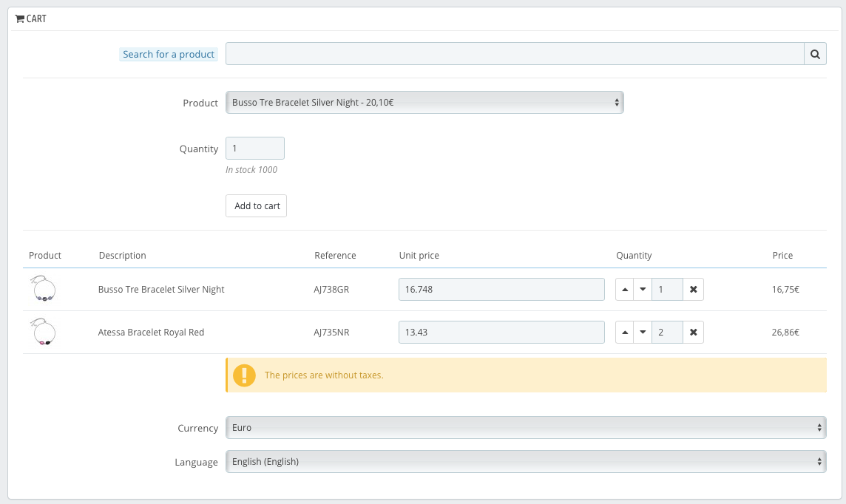Click quantity field for Atessa Bracelet row
The image size is (846, 504).
pyautogui.click(x=667, y=333)
